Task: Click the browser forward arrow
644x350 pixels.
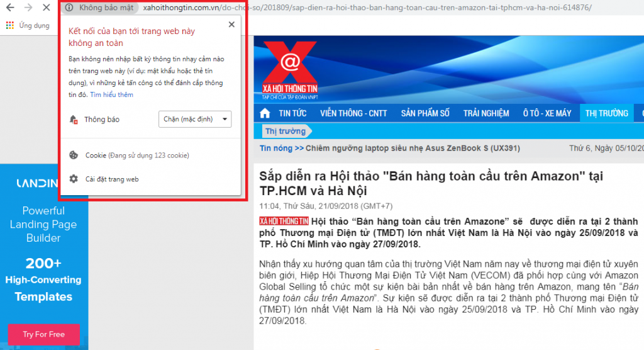Action: [x=28, y=8]
